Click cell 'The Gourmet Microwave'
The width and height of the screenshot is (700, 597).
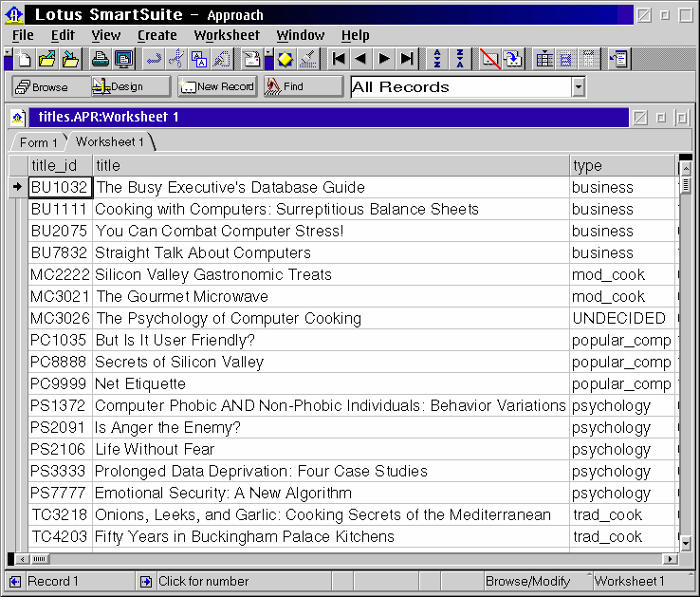(x=331, y=297)
